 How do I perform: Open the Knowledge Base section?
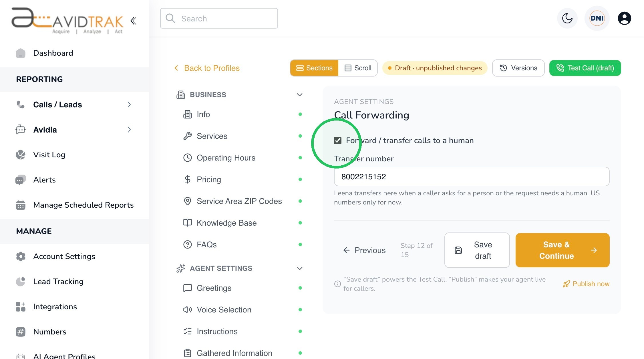[243, 223]
